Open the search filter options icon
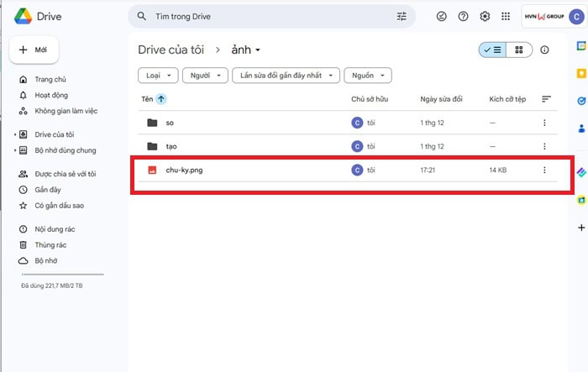The width and height of the screenshot is (588, 372). pyautogui.click(x=401, y=16)
